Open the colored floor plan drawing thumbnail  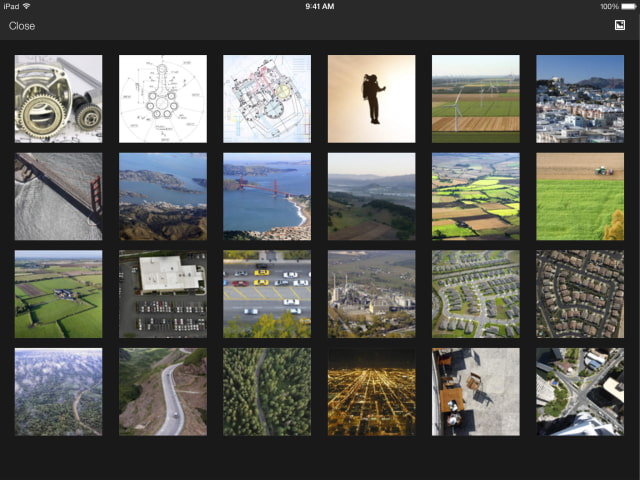[x=267, y=99]
